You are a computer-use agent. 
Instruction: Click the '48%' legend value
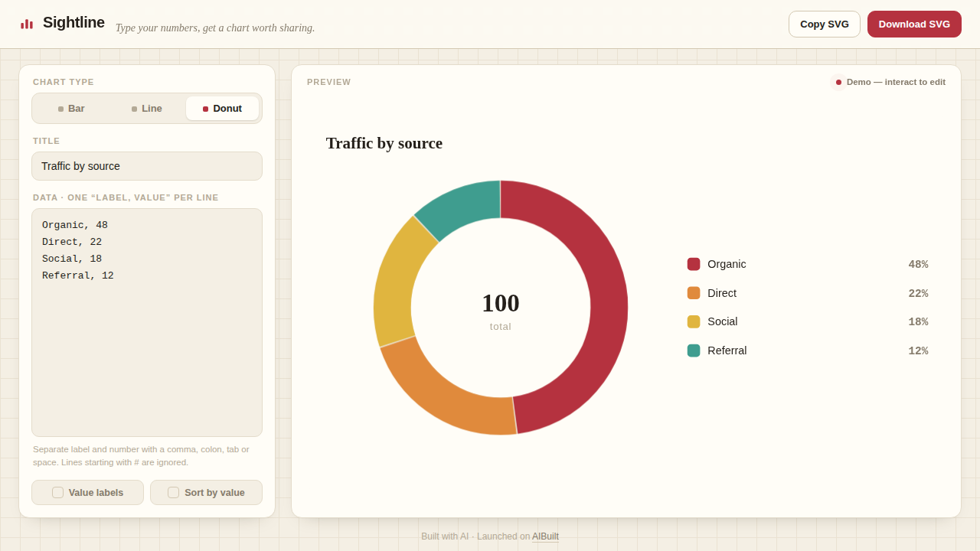click(x=918, y=265)
